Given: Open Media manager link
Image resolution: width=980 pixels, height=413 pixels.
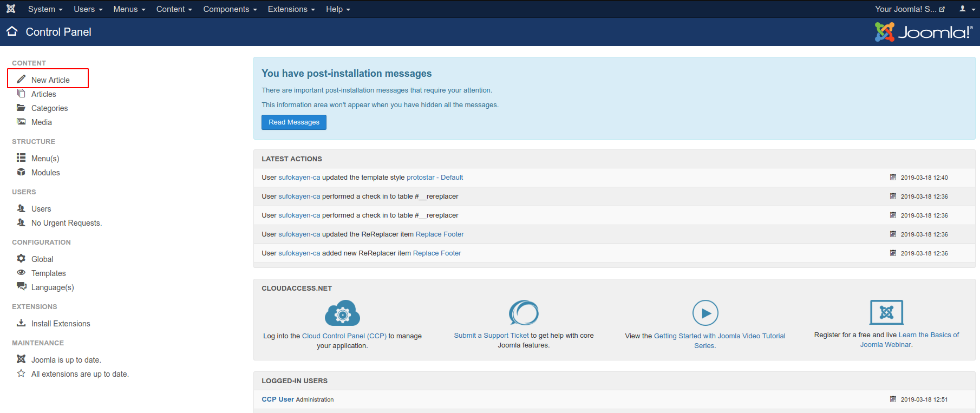Looking at the screenshot, I should tap(42, 122).
